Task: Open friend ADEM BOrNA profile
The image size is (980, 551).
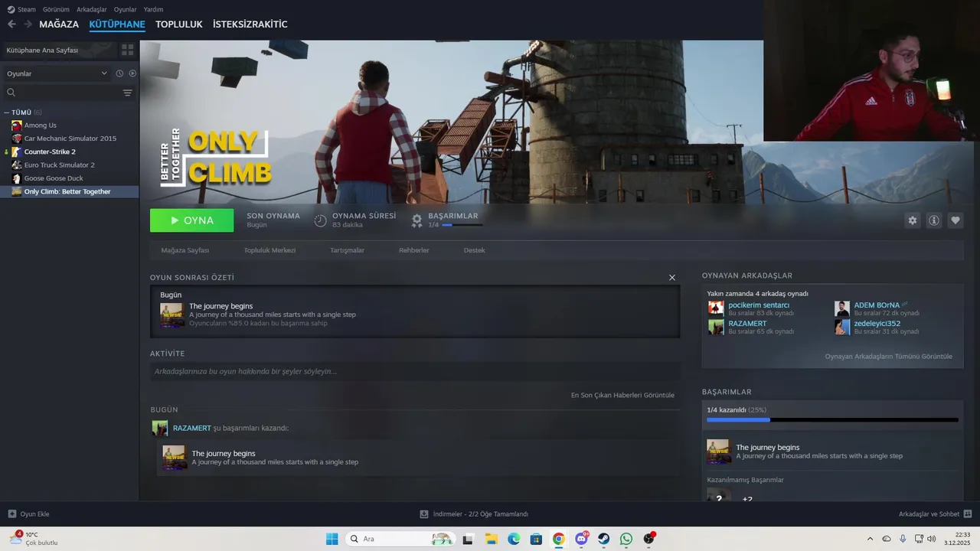Action: (877, 305)
